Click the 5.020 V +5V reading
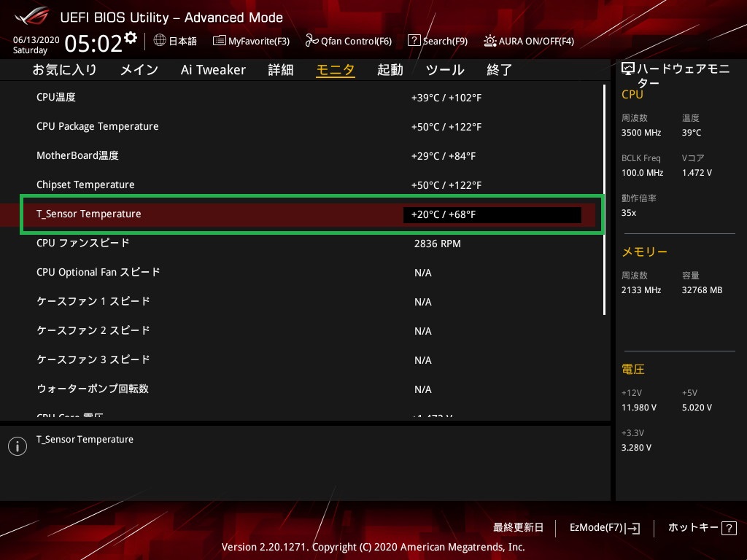 (697, 407)
